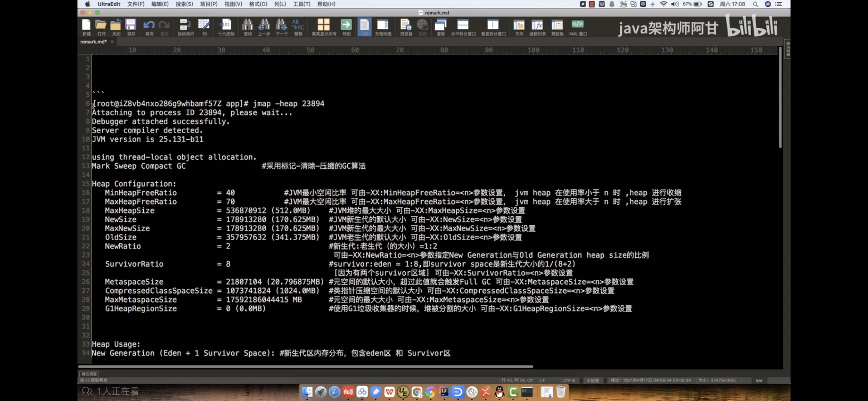
Task: Create a new file with 新建
Action: (86, 27)
